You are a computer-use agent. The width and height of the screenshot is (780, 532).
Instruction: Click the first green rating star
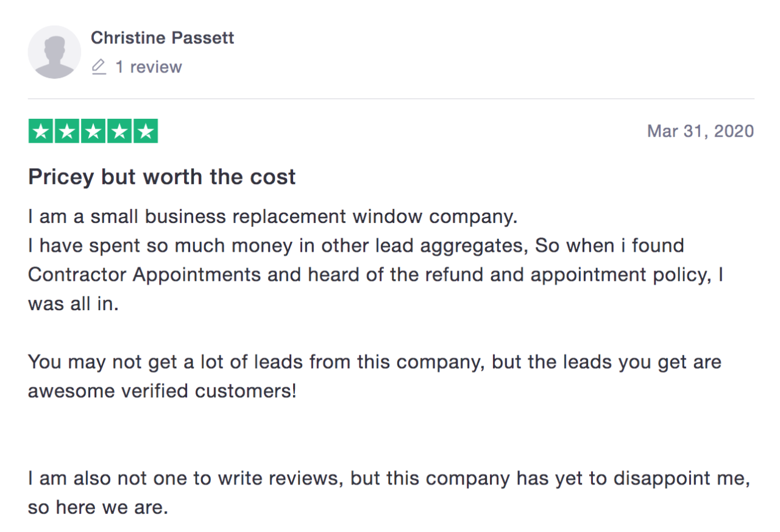click(41, 132)
